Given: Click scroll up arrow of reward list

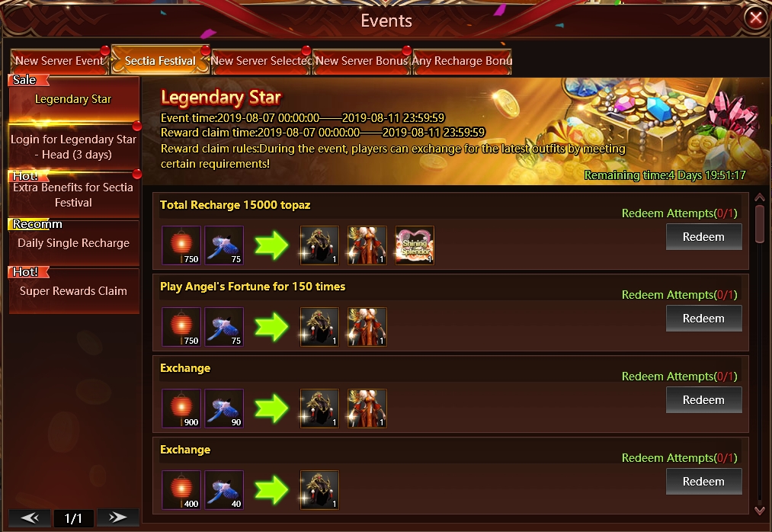Looking at the screenshot, I should pyautogui.click(x=760, y=197).
